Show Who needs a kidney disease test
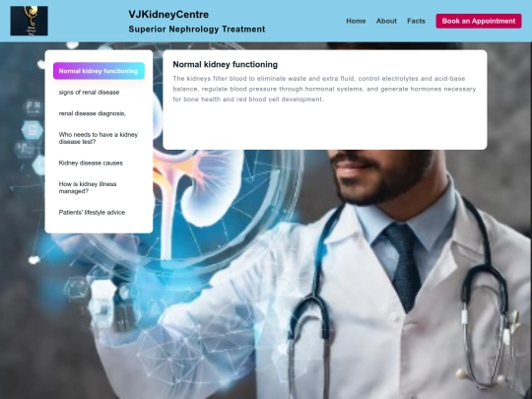Screen dimensions: 532x399 coord(99,138)
